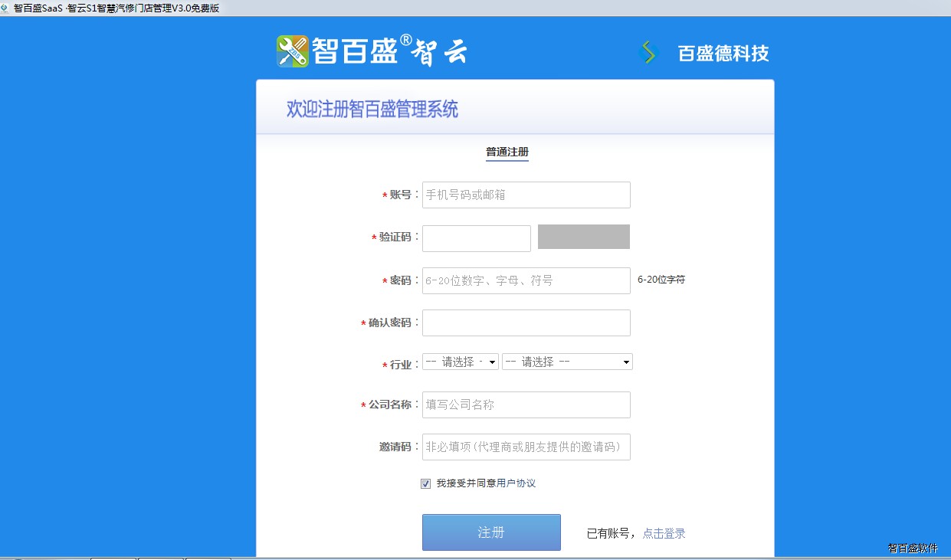Click the window title bar app icon
This screenshot has width=951, height=560.
click(x=6, y=8)
